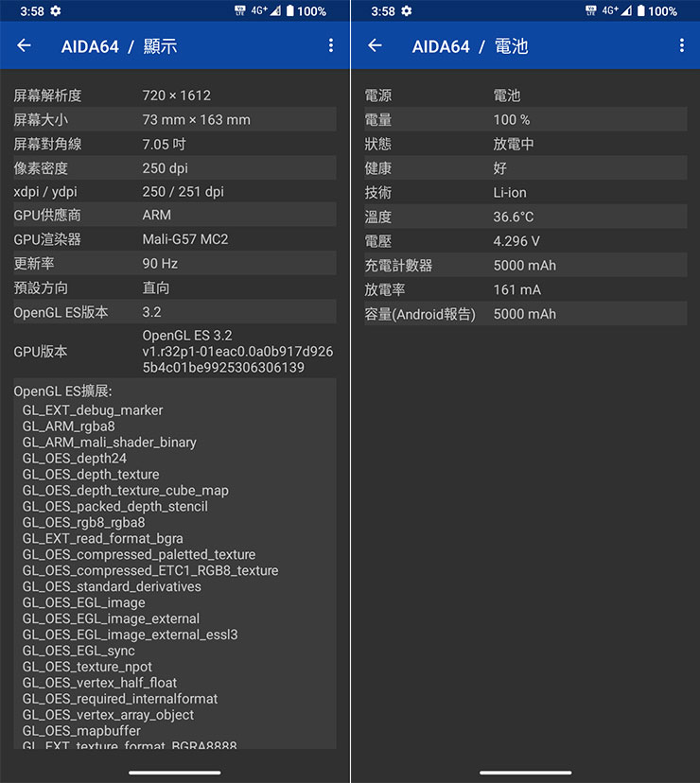700x783 pixels.
Task: Select the 屏幕解析度 720 × 1612 row
Action: tap(174, 96)
